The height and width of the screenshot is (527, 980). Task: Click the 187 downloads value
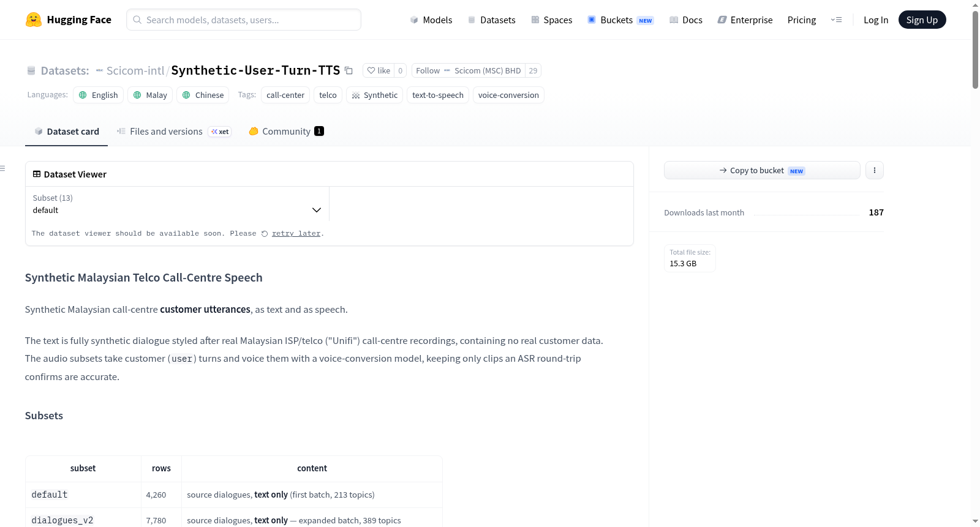coord(876,212)
